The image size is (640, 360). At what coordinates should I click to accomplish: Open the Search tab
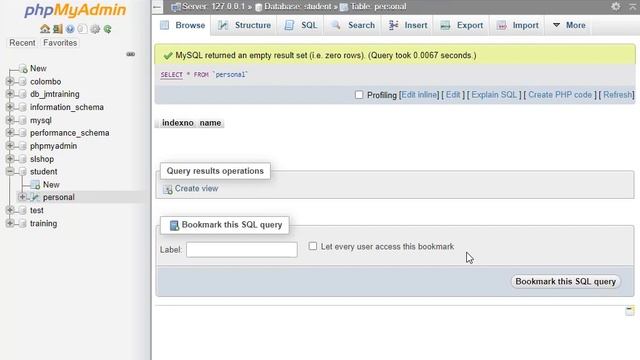353,25
